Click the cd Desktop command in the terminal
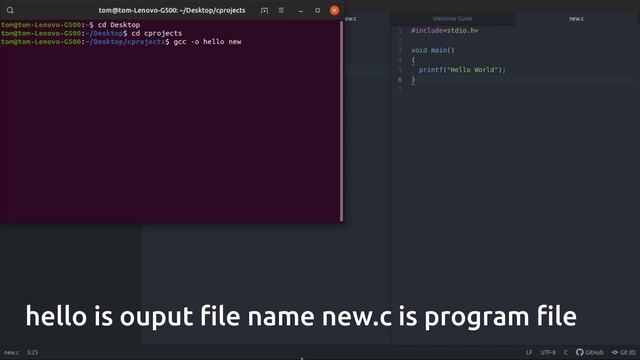Screen dimensions: 640x360 (x=119, y=25)
